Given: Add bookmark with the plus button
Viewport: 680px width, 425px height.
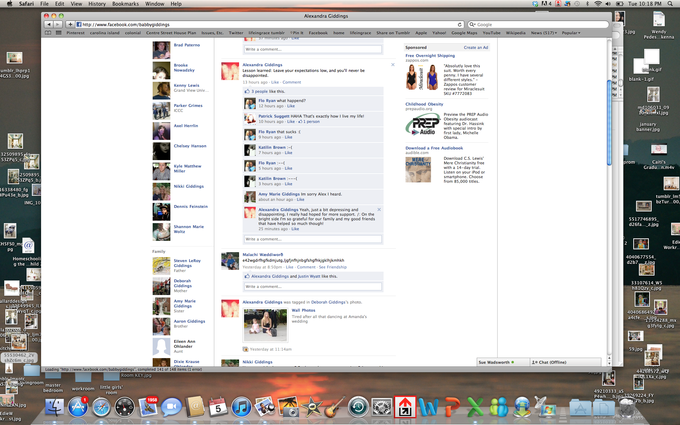Looking at the screenshot, I should [x=70, y=25].
